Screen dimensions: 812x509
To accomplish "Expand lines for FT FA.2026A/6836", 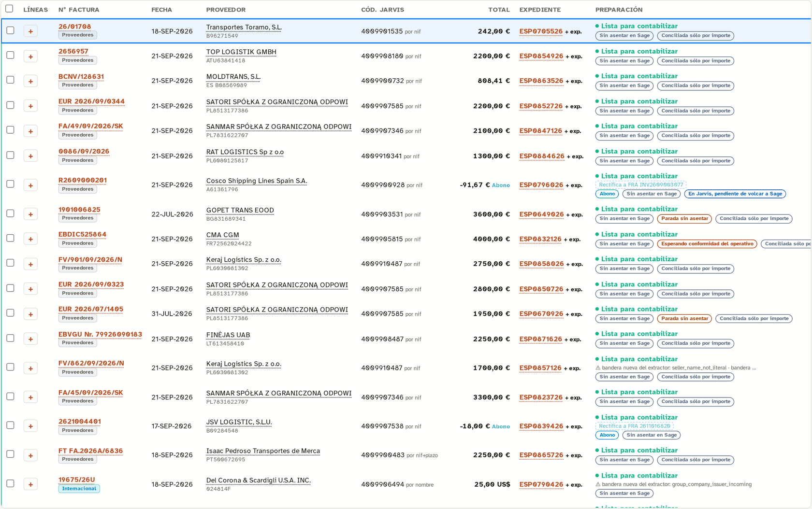I will [30, 455].
